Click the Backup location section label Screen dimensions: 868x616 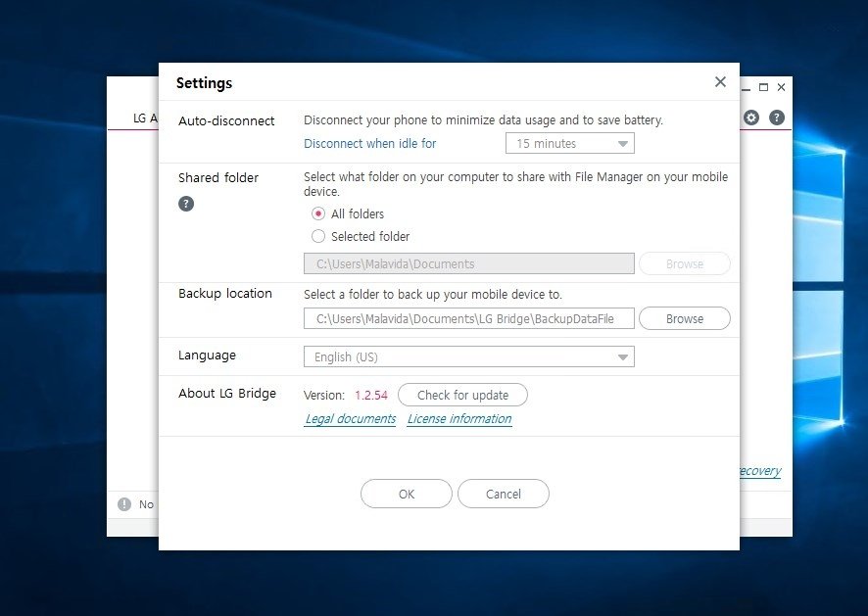pyautogui.click(x=225, y=294)
